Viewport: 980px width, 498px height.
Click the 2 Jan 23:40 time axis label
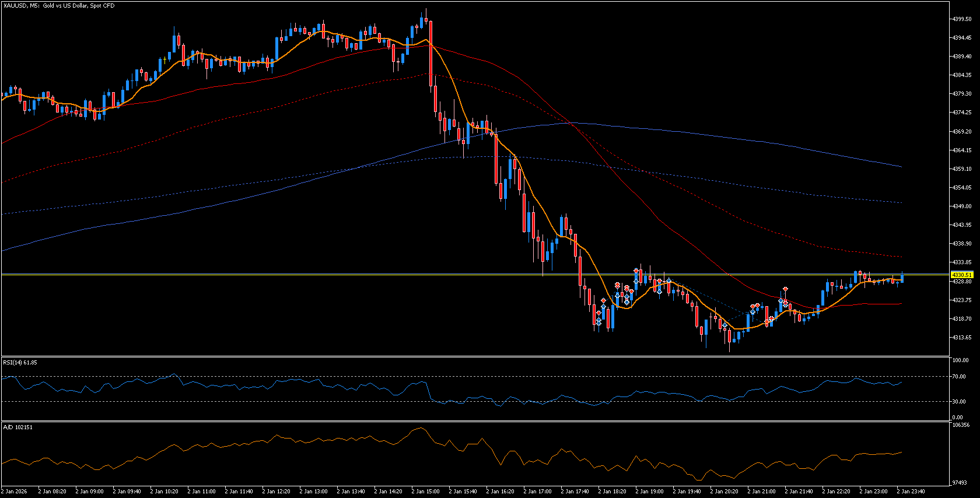point(911,492)
